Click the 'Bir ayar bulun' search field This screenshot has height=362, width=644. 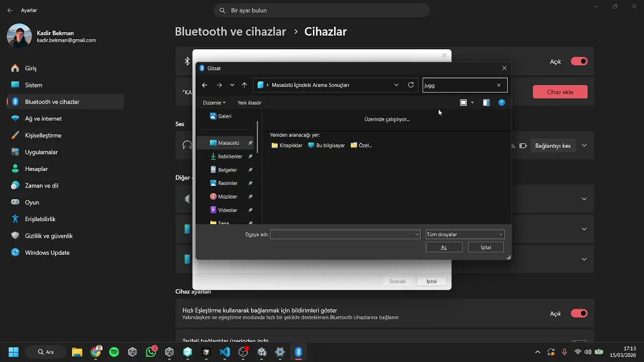click(x=322, y=10)
